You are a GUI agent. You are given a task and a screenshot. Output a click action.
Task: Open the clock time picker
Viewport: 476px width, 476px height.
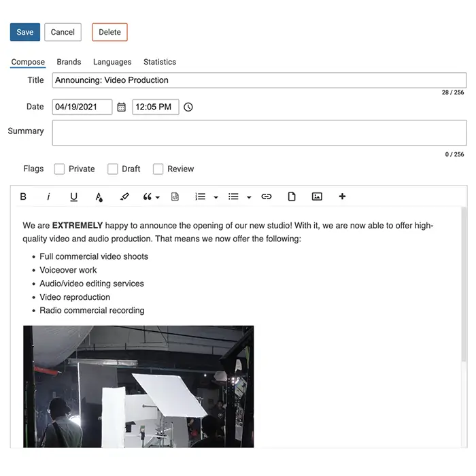[x=188, y=107]
